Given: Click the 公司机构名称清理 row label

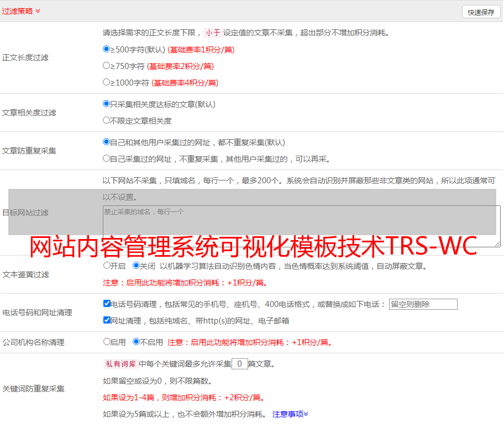Looking at the screenshot, I should (x=33, y=342).
